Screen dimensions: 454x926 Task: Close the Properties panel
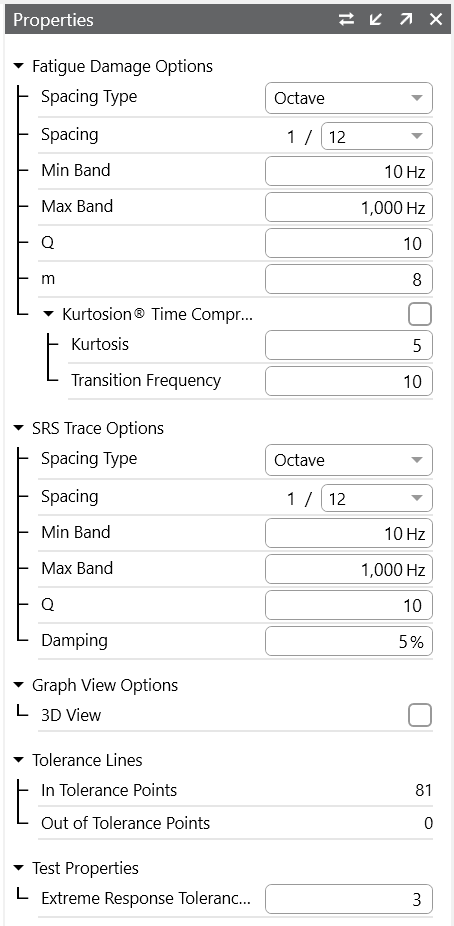[436, 19]
